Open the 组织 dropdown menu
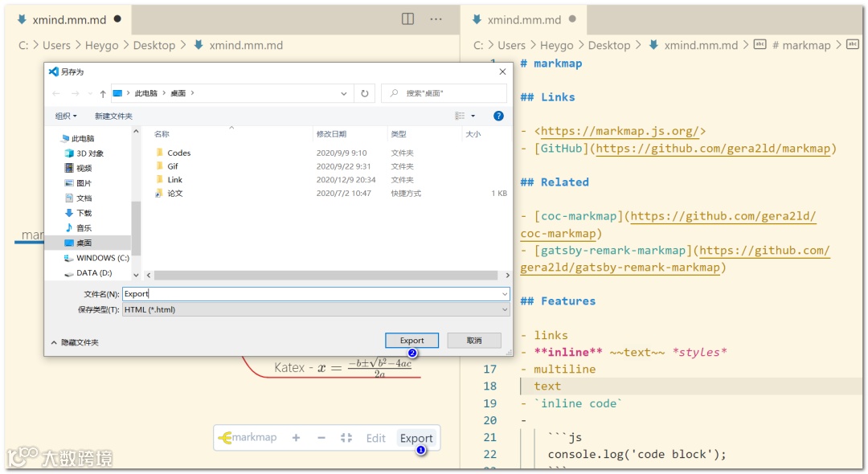Image resolution: width=868 pixels, height=474 pixels. [x=66, y=116]
